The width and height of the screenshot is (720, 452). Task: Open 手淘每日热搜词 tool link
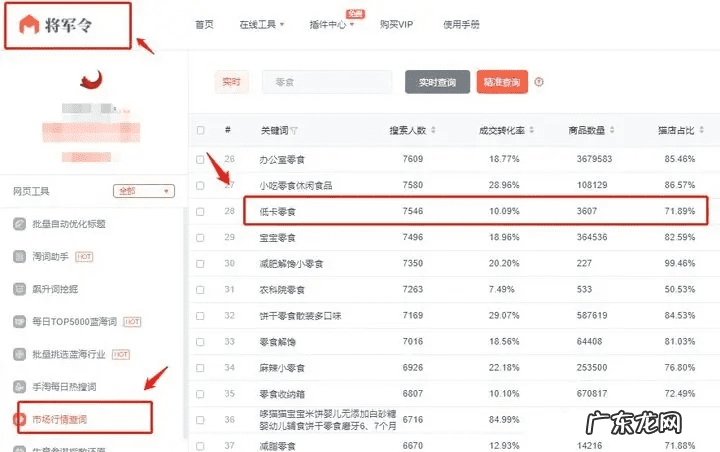click(64, 387)
